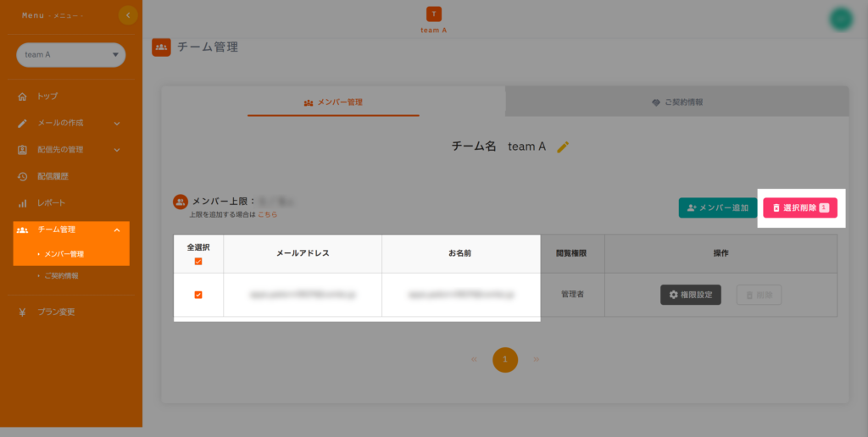Select the メンバー管理 tab
Screen dimensions: 868x437
(x=333, y=102)
